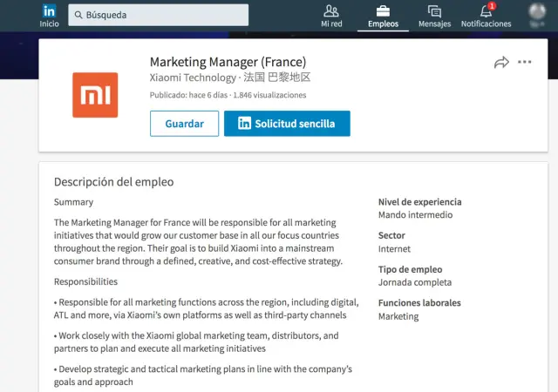
Task: Click the Marketing Manager (France) job title
Action: [228, 62]
